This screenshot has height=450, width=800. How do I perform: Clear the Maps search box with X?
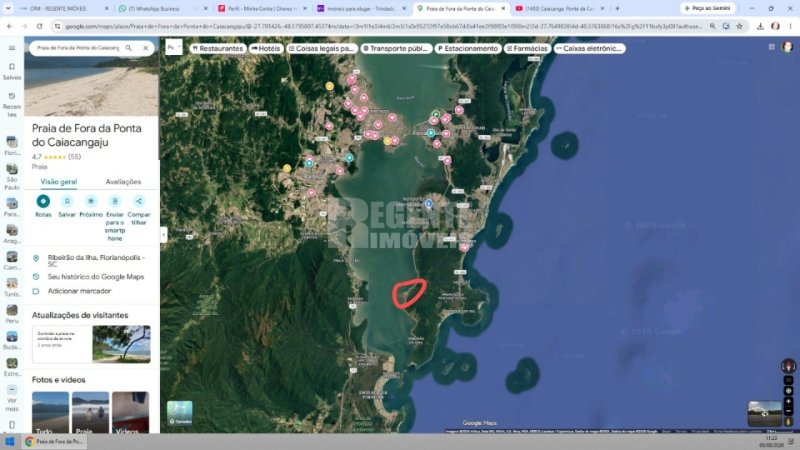(x=145, y=48)
